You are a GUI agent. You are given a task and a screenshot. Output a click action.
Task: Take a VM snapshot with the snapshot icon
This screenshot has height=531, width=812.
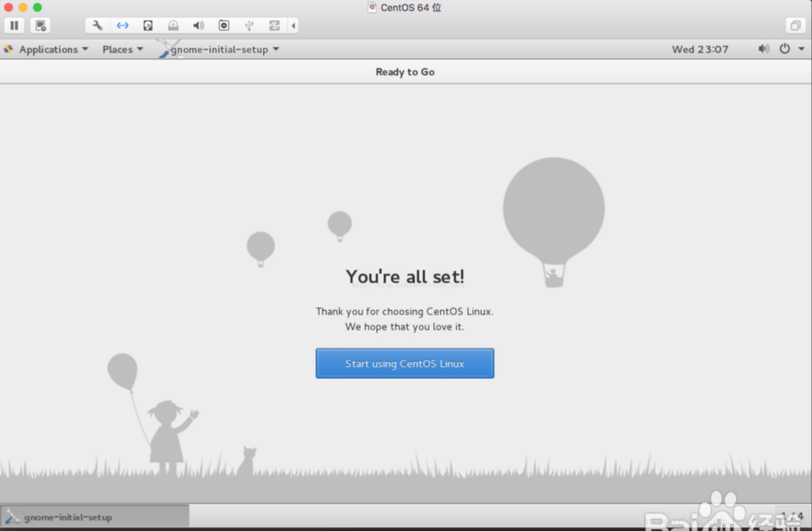(x=40, y=25)
